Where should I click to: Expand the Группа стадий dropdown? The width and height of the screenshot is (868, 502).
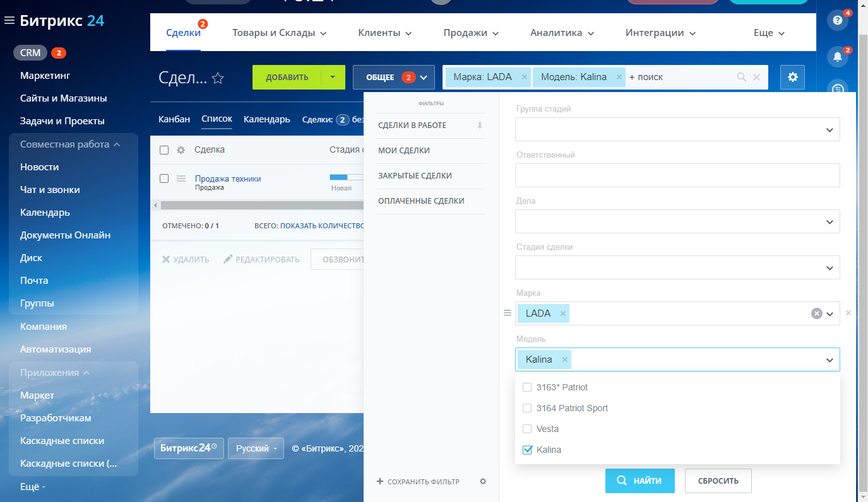click(x=829, y=129)
